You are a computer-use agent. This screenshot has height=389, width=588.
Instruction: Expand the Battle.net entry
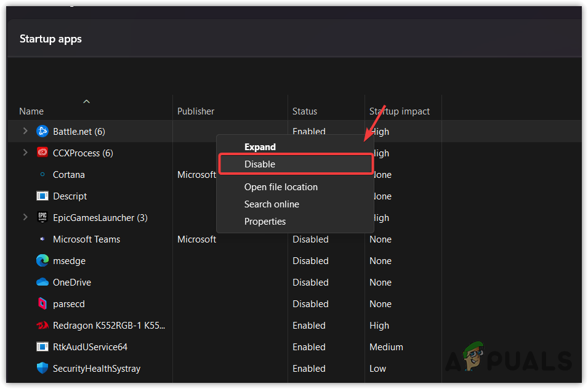tap(25, 131)
